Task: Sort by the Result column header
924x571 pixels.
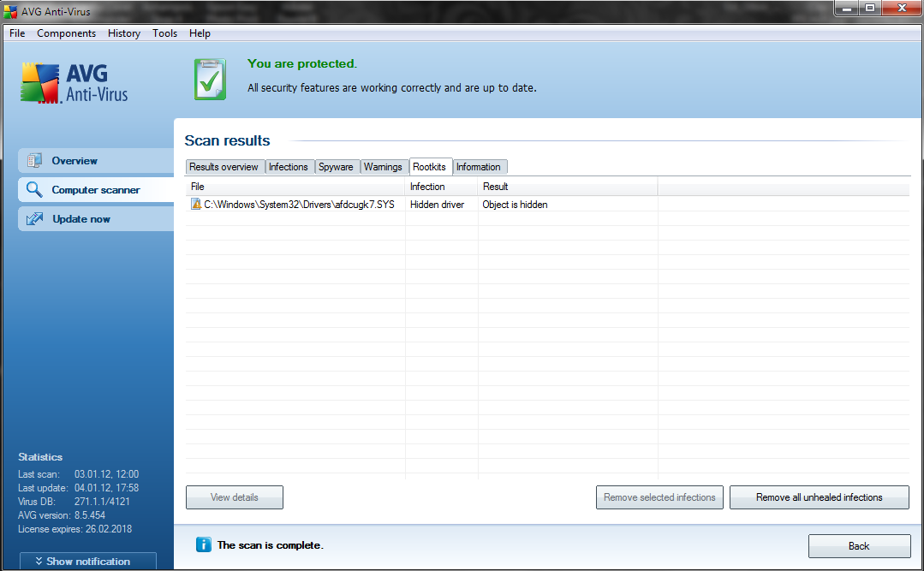Action: [568, 187]
